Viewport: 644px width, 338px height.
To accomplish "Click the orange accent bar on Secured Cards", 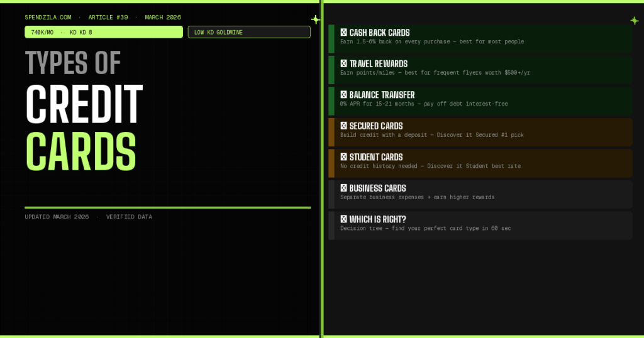I will pyautogui.click(x=331, y=132).
